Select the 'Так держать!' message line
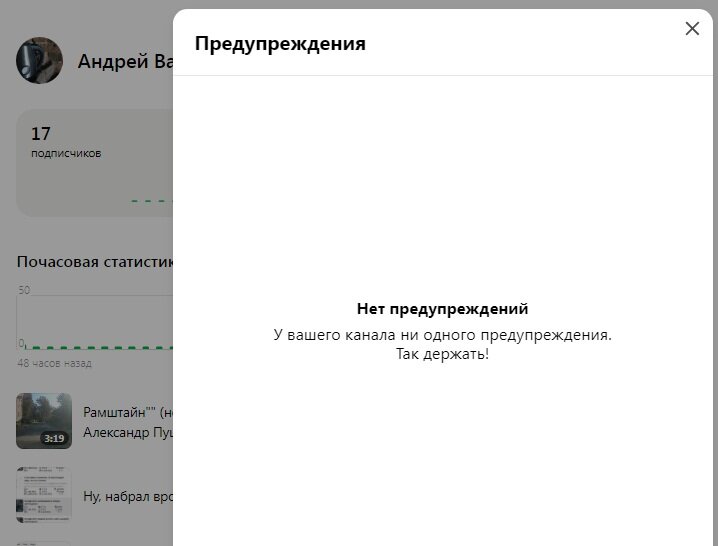Image resolution: width=718 pixels, height=546 pixels. [x=442, y=354]
